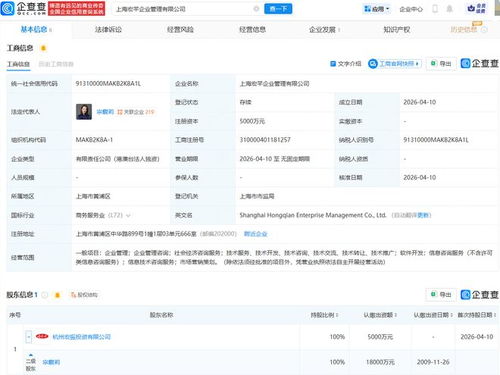Expand the 商务服务业 (L72) industry chevron
This screenshot has width=500, height=375.
click(128, 215)
